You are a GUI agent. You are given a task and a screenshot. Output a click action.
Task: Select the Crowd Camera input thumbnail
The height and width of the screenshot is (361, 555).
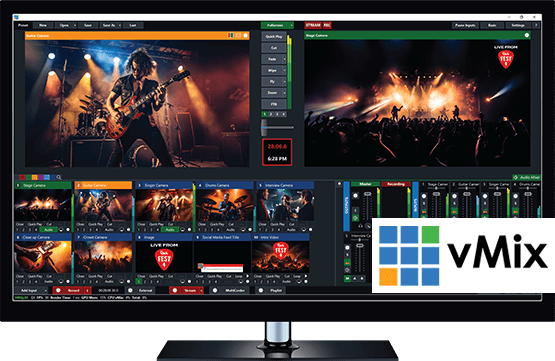click(103, 257)
